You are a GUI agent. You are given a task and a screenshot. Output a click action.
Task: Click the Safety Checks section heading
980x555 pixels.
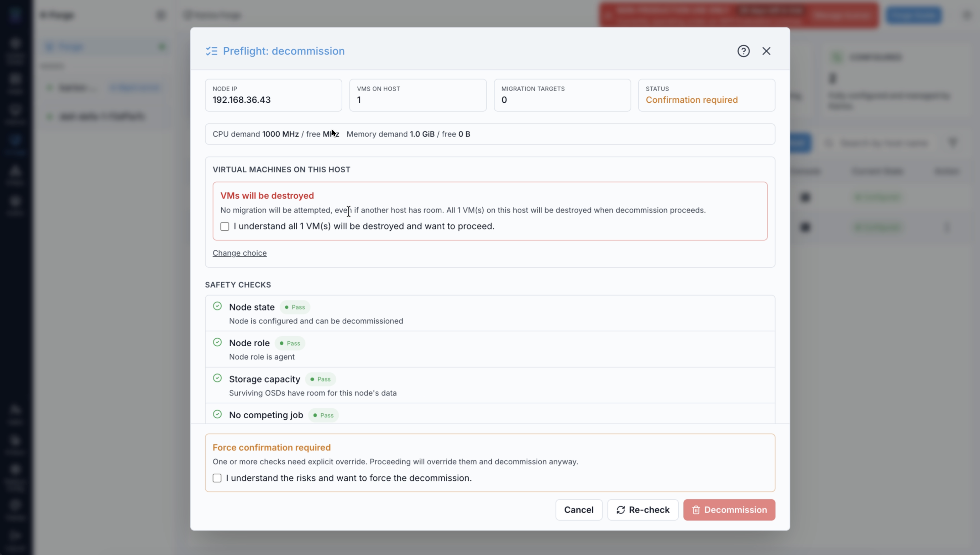tap(238, 285)
